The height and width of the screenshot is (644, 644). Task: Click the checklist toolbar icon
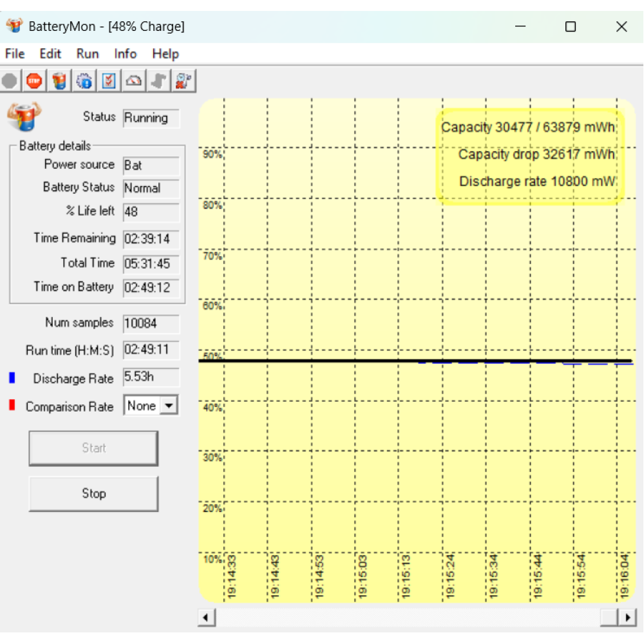point(109,81)
